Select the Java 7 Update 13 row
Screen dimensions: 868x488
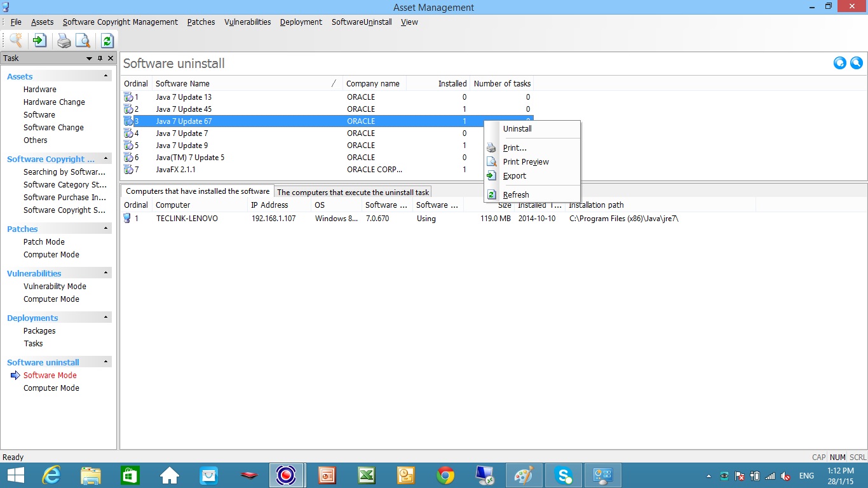pos(327,97)
